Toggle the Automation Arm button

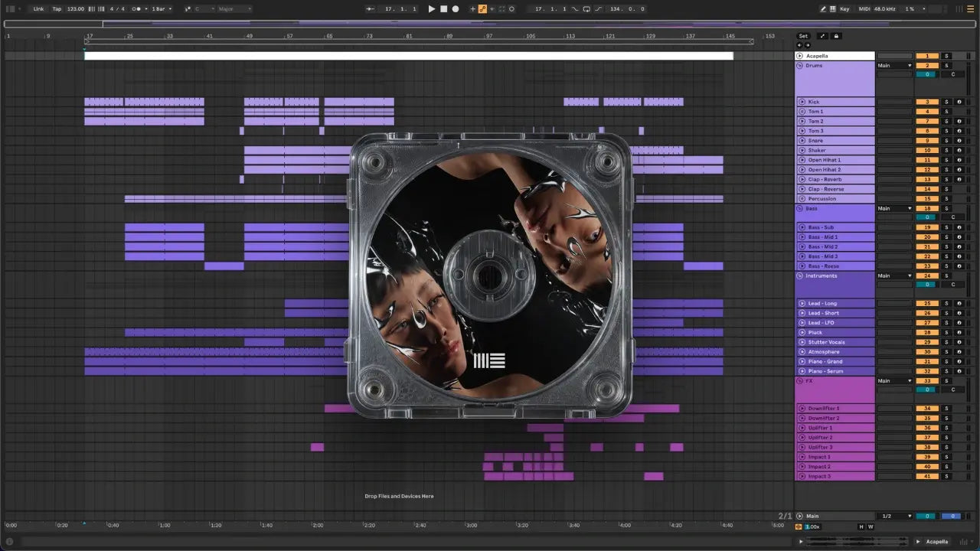click(x=482, y=9)
